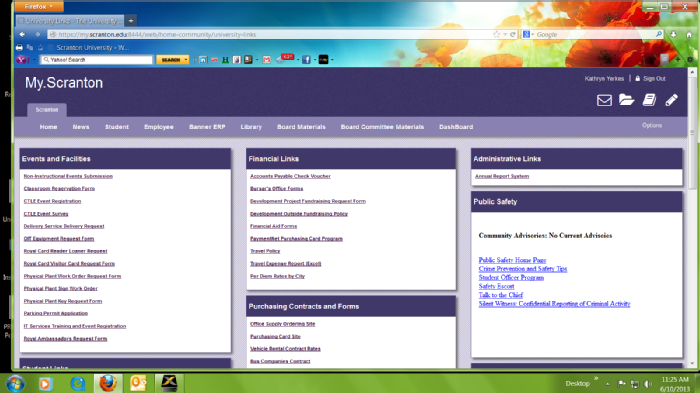Screen dimensions: 700x393
Task: Open the Employee navigation tab
Action: click(x=158, y=127)
